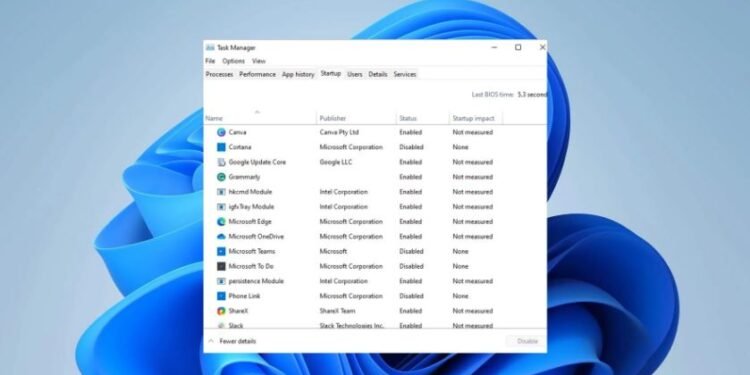Select the Microsoft Edge entry name
The image size is (750, 375).
tap(250, 221)
